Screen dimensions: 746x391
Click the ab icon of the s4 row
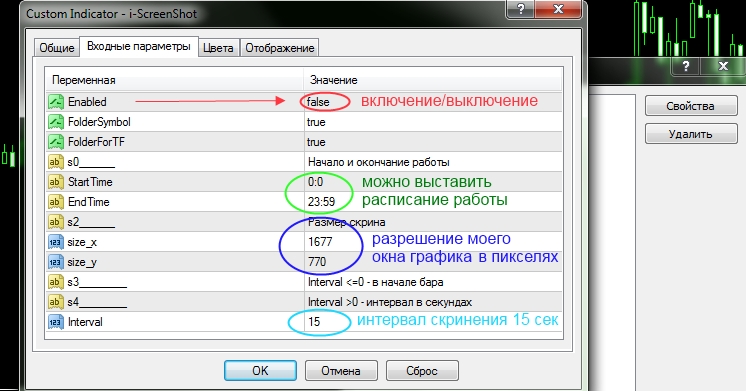[x=56, y=302]
